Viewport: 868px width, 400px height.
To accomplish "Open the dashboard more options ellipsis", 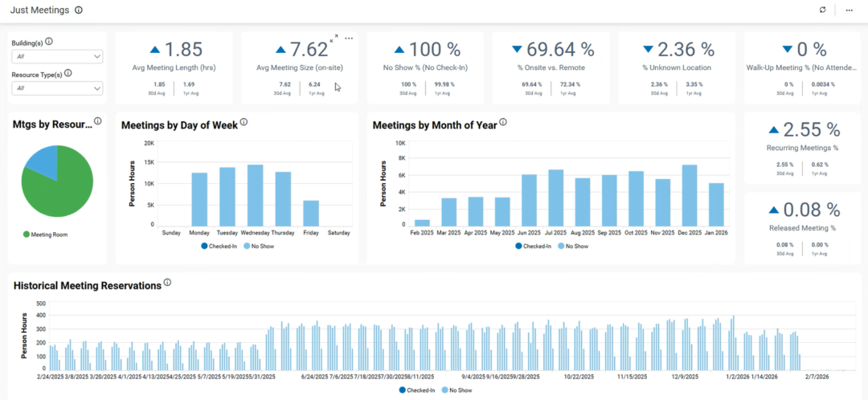I will point(849,10).
